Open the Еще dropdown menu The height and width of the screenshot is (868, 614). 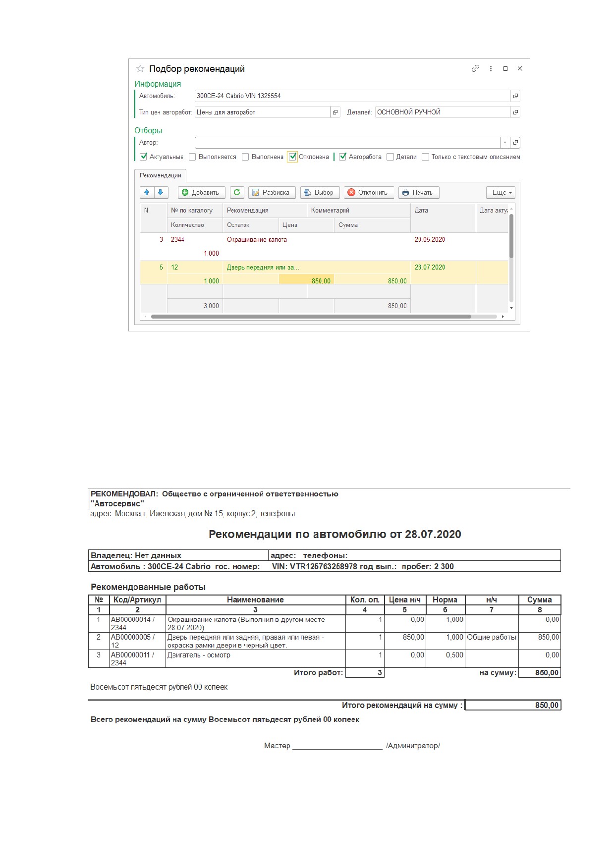(x=501, y=192)
